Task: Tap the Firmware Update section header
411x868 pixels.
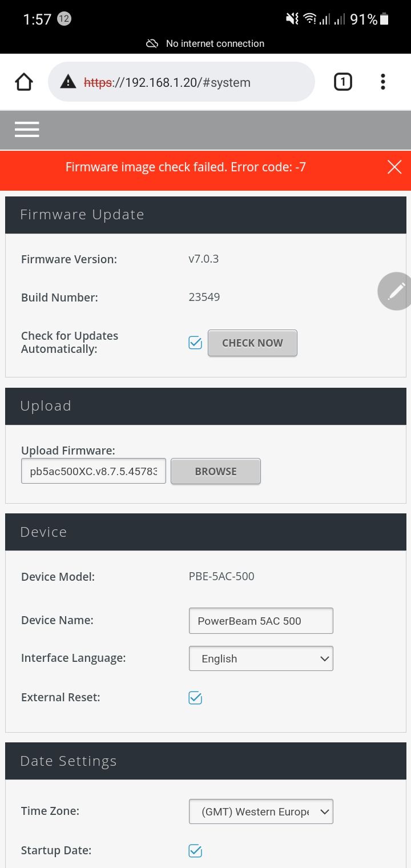Action: (205, 215)
